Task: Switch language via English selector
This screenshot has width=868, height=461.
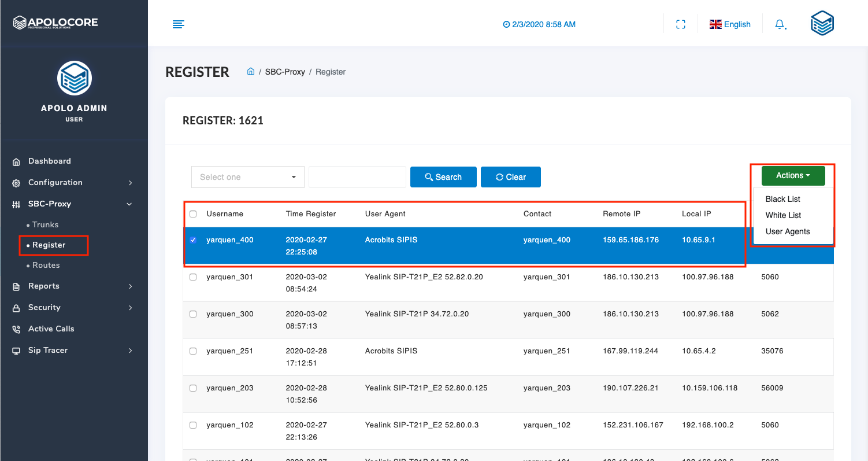Action: pyautogui.click(x=730, y=24)
